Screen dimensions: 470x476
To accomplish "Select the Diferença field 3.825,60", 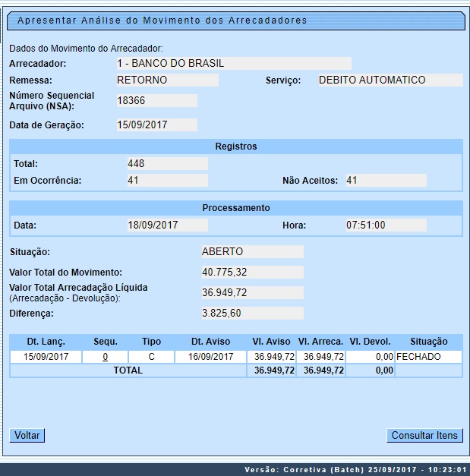I will coord(251,313).
